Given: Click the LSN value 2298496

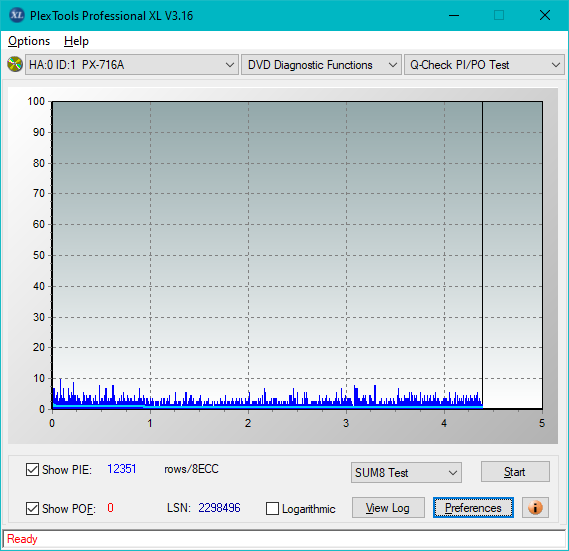Looking at the screenshot, I should coord(219,507).
